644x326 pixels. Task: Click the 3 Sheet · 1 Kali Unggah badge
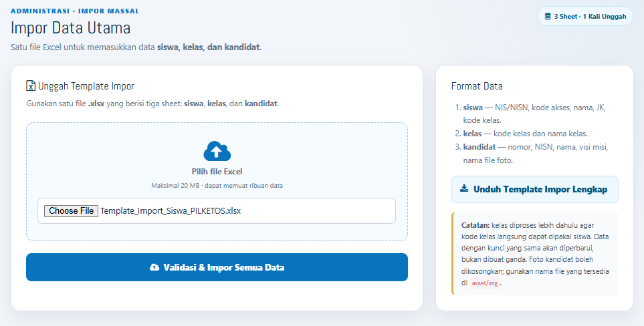coord(585,17)
